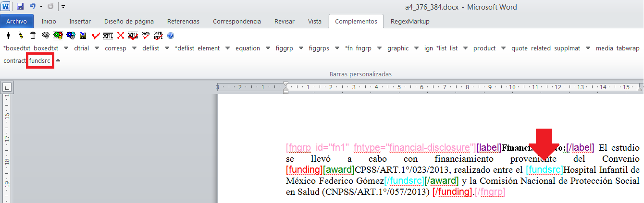The width and height of the screenshot is (644, 203).
Task: Expand dropdown arrow after boxedtxt
Action: tap(65, 48)
